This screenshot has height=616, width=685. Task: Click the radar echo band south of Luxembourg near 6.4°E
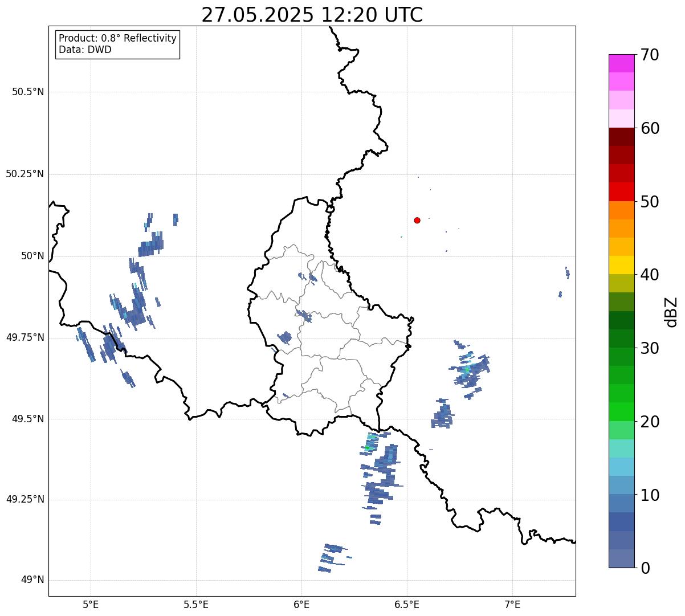pos(381,478)
